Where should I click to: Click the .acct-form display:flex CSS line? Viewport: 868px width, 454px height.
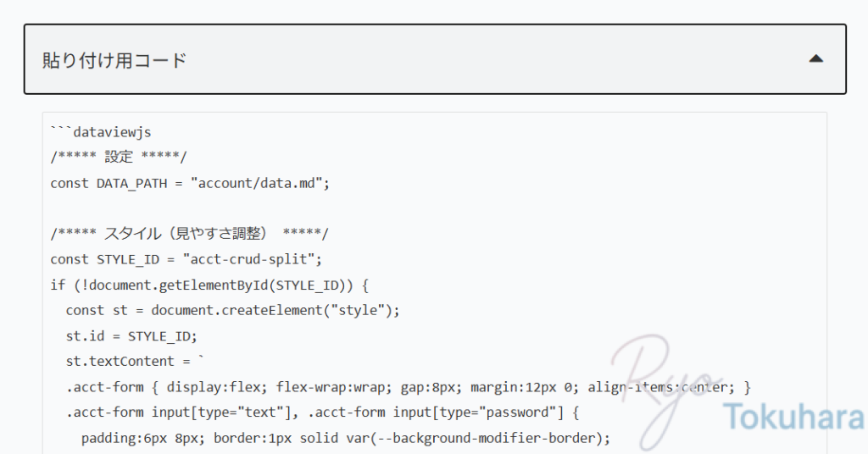408,387
